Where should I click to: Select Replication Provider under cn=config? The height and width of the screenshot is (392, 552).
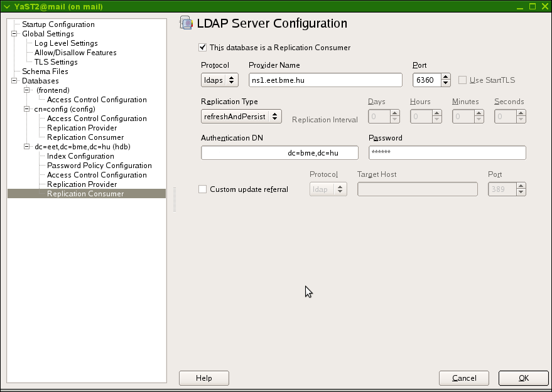click(x=82, y=128)
